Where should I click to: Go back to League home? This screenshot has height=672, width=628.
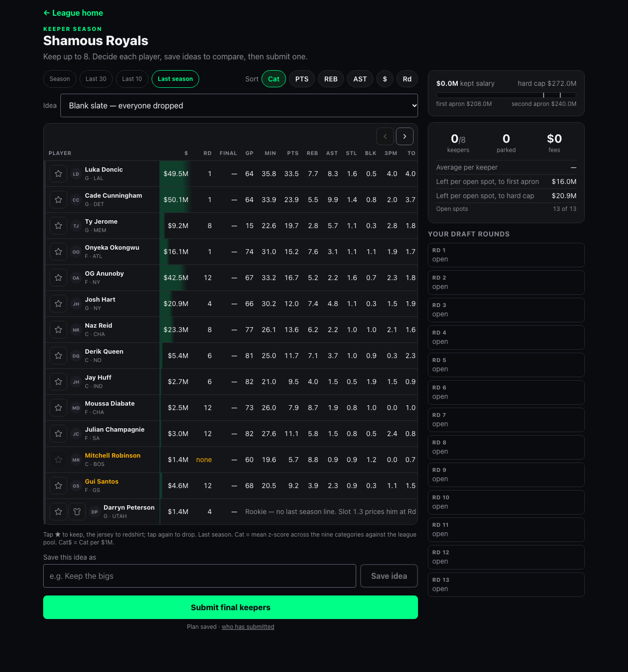73,13
